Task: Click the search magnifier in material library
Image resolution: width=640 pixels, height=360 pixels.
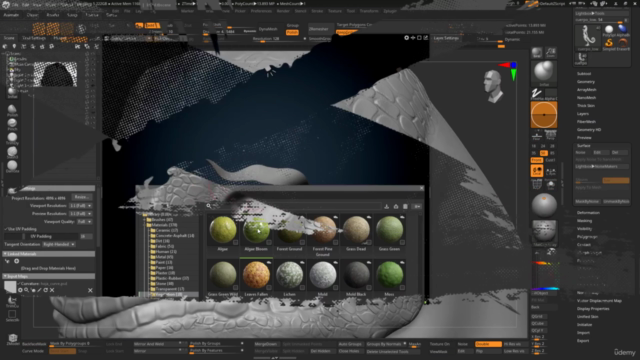Action: pyautogui.click(x=209, y=206)
